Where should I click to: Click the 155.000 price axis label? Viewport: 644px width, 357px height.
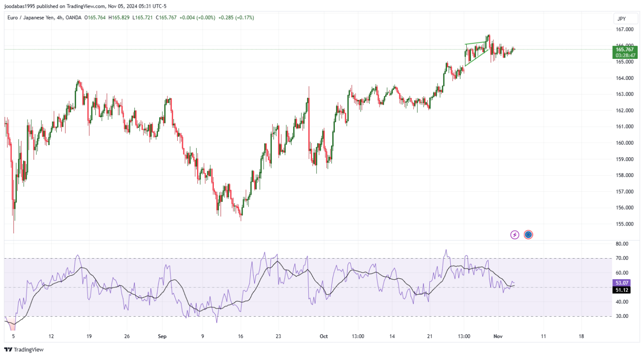pos(625,224)
